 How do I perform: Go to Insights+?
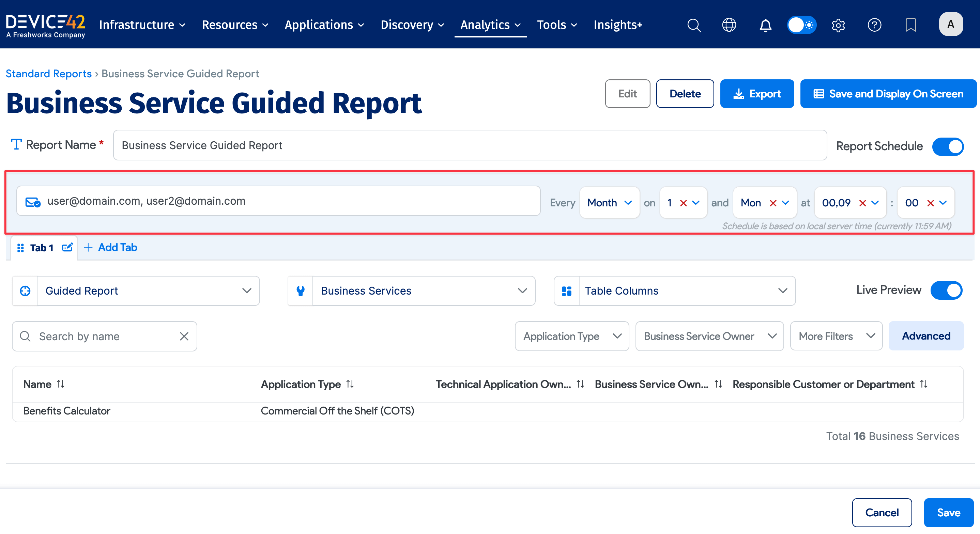coord(618,25)
